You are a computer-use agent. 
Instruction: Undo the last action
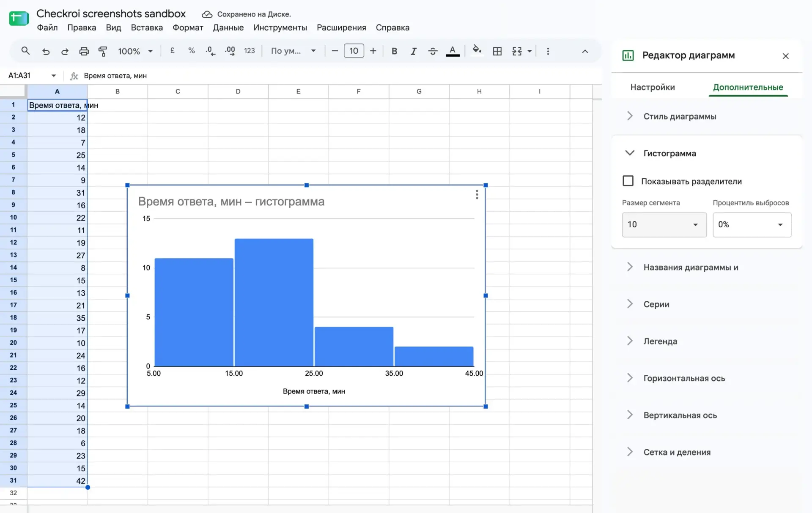tap(46, 51)
